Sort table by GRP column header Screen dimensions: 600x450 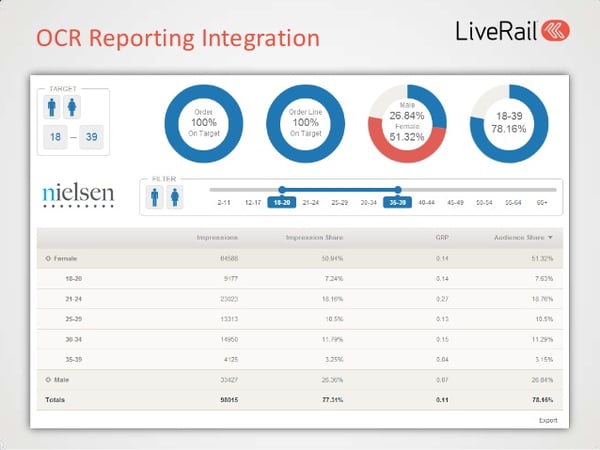coord(442,238)
